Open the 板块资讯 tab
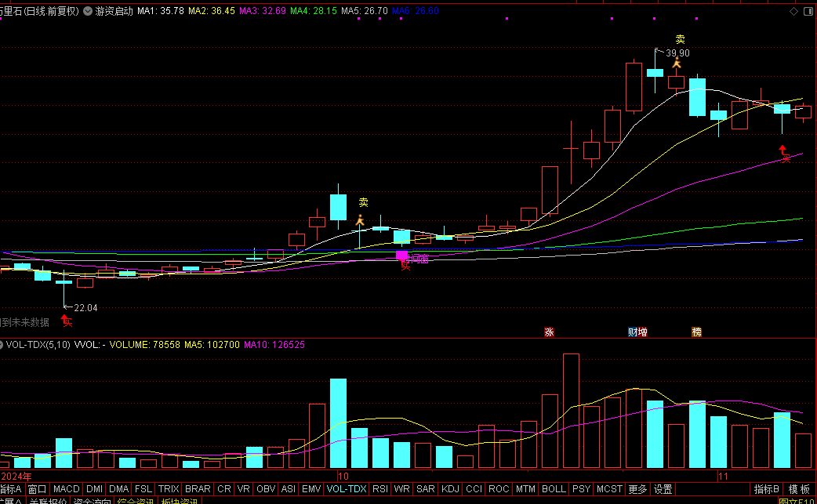 tap(180, 501)
